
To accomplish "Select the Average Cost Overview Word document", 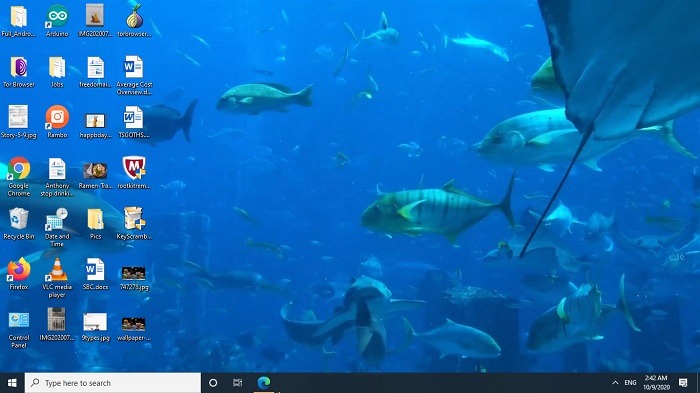I will click(x=133, y=67).
